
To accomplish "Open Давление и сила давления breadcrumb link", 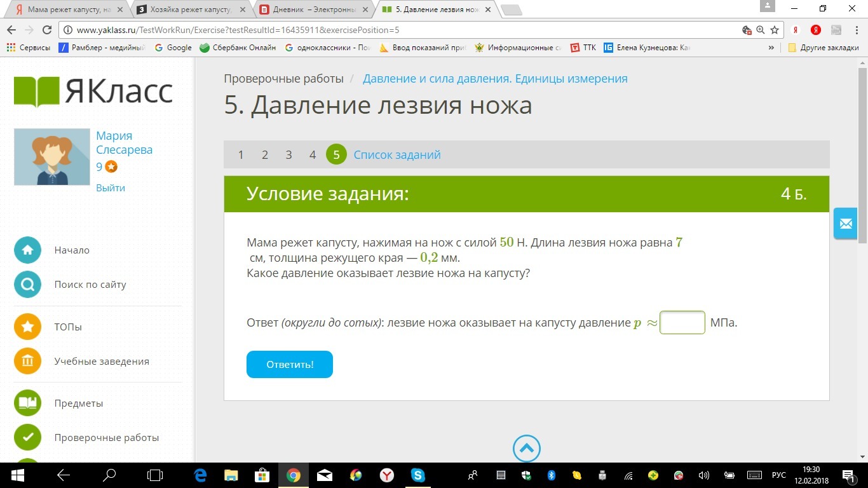I will tap(495, 79).
